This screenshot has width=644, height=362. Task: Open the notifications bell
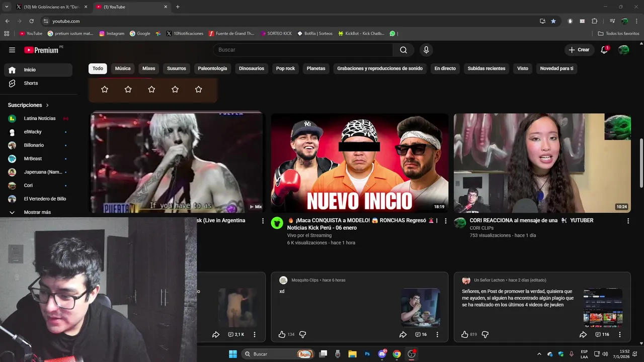pos(605,50)
